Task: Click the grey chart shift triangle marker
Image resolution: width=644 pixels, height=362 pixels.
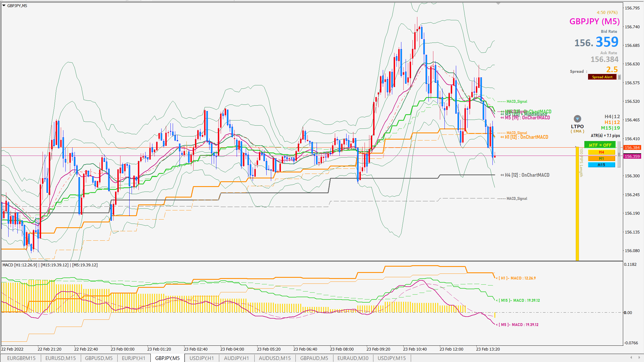Action: coord(498,4)
